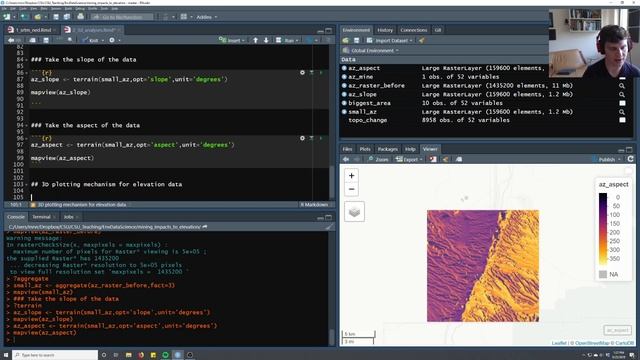The width and height of the screenshot is (640, 360).
Task: Expand az_raster_before object details
Action: pyautogui.click(x=344, y=86)
